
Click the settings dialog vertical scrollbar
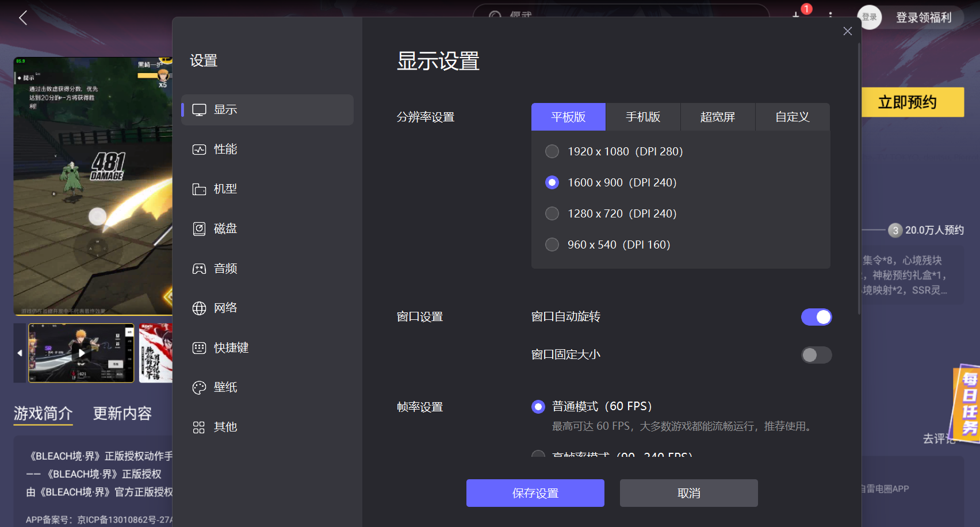coord(859,178)
